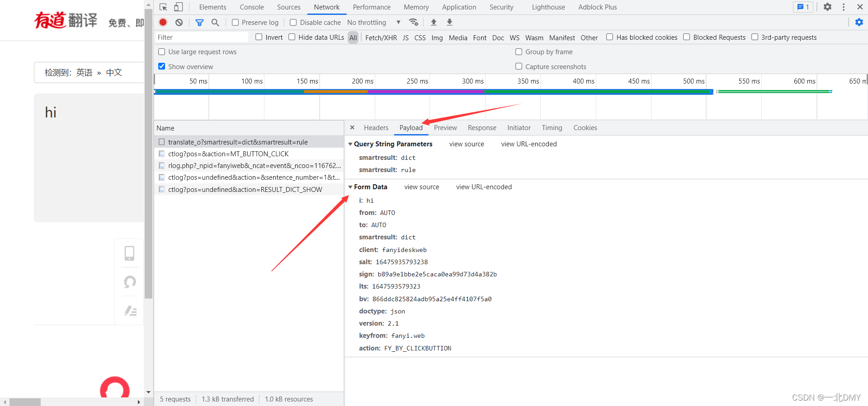Type in the network Filter field
The height and width of the screenshot is (406, 868).
[202, 37]
